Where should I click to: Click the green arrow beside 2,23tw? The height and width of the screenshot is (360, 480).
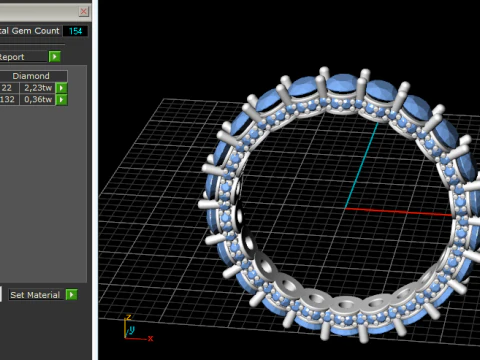pos(61,88)
